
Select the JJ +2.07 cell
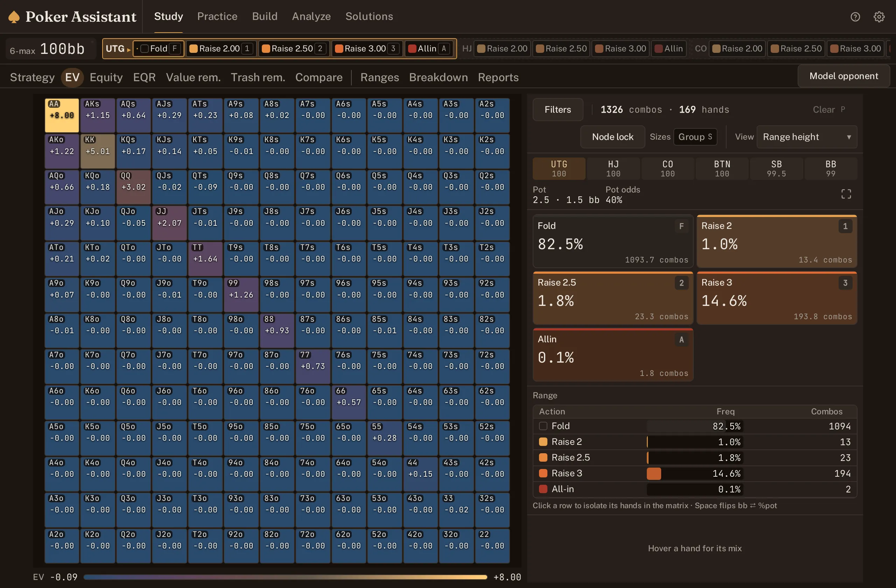(x=169, y=223)
